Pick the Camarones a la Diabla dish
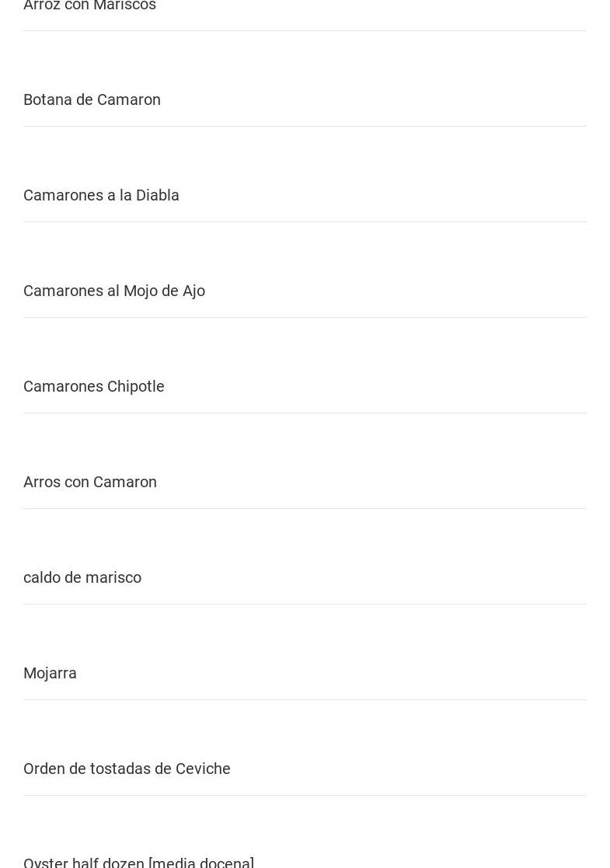 tap(101, 195)
